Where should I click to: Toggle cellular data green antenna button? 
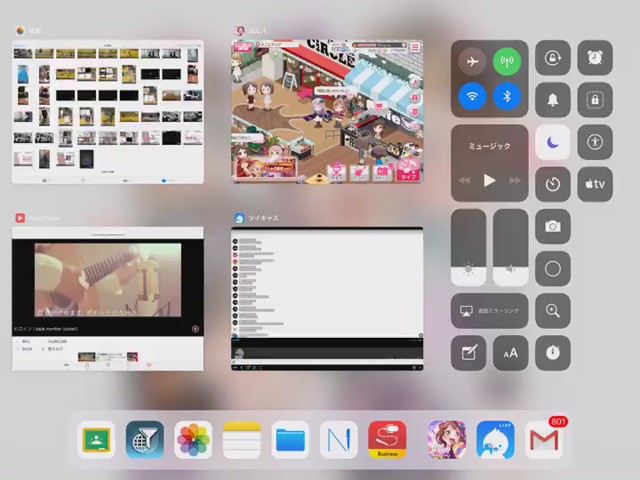pyautogui.click(x=507, y=62)
